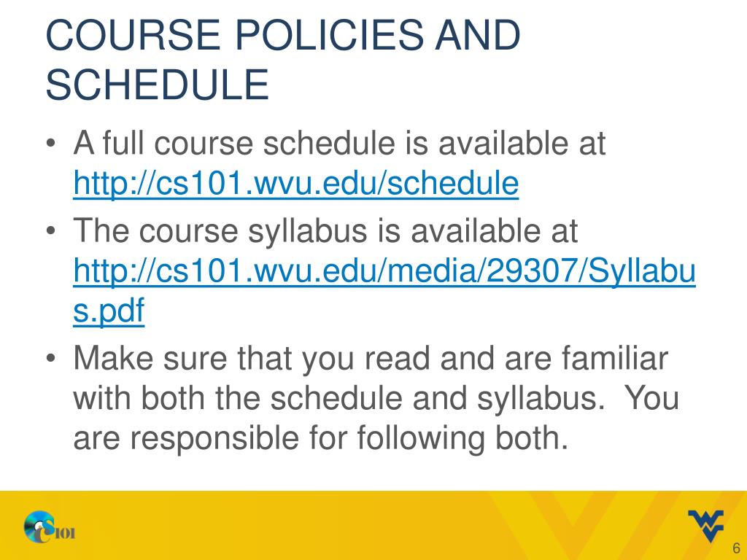Click the word 'You' ending the second-to-last line

[651, 398]
